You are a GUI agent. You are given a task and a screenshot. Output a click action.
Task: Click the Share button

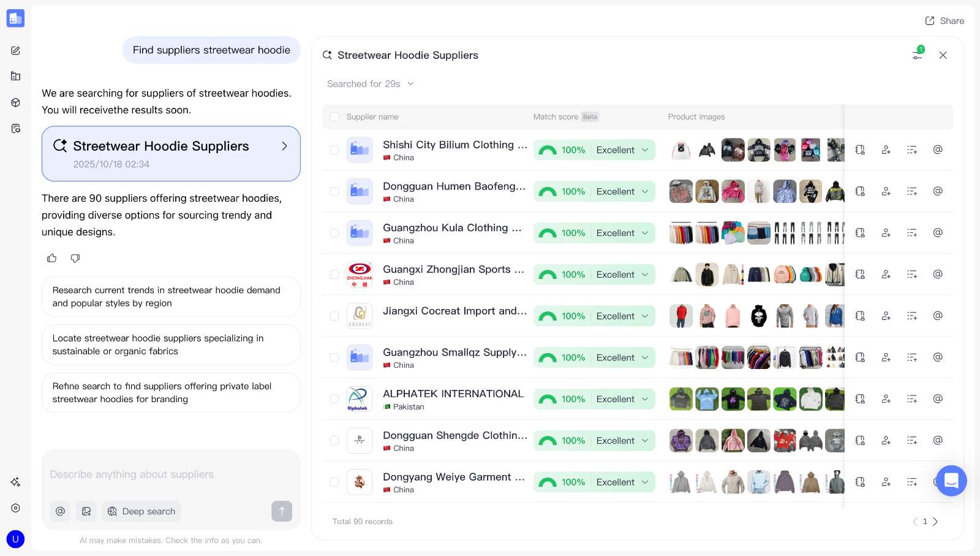tap(944, 21)
